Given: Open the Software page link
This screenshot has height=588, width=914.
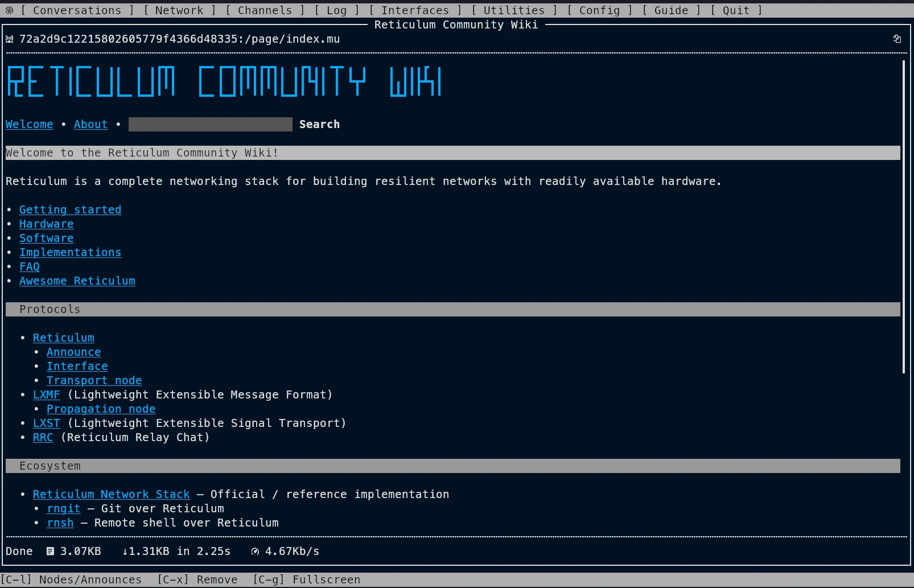Looking at the screenshot, I should click(x=47, y=238).
